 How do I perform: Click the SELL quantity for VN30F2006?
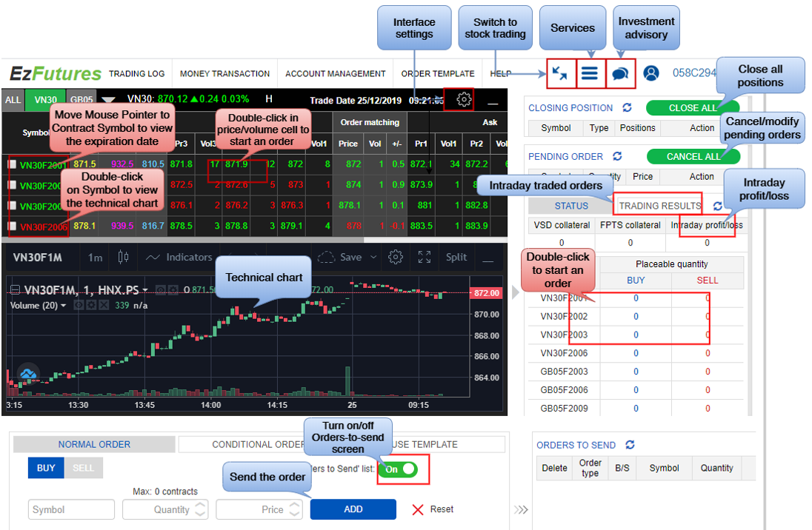click(708, 353)
